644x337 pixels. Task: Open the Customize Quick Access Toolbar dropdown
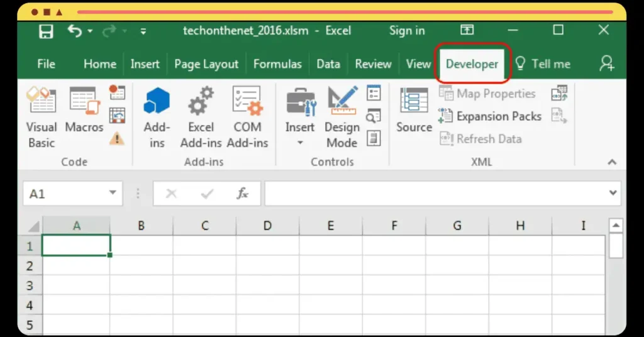click(143, 31)
